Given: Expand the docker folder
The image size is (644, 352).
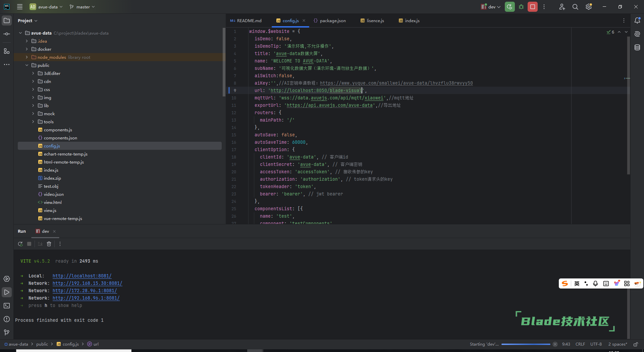Looking at the screenshot, I should point(27,49).
